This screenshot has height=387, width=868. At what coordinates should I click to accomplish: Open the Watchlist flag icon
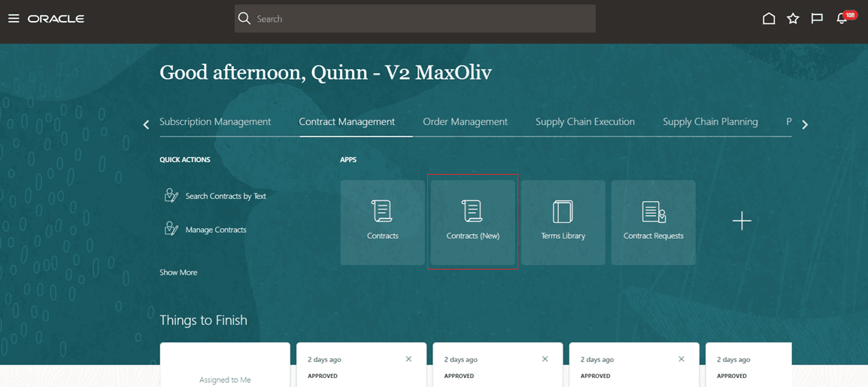[x=817, y=19]
